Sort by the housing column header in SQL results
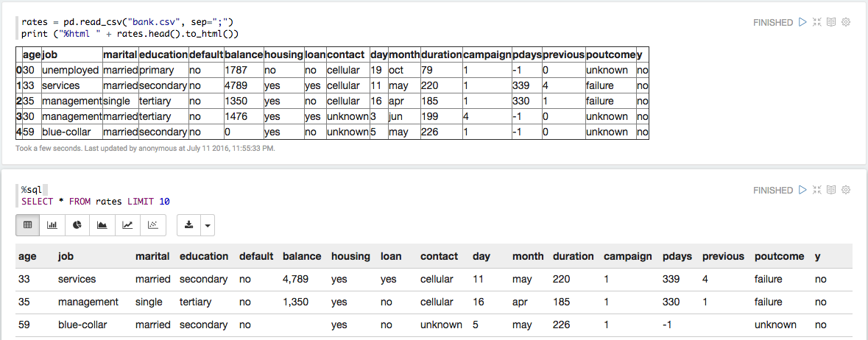This screenshot has height=340, width=868. pyautogui.click(x=350, y=256)
